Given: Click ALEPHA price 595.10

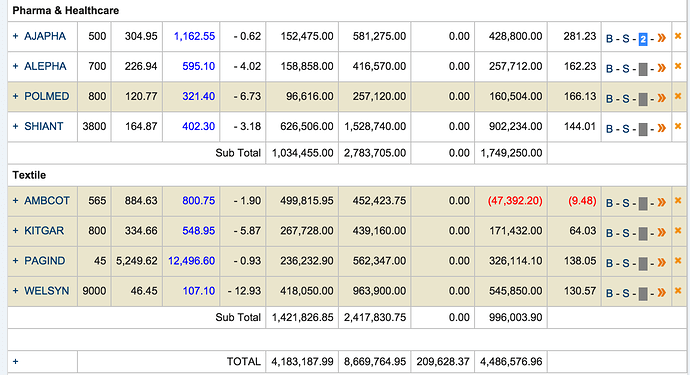Looking at the screenshot, I should click(x=198, y=66).
